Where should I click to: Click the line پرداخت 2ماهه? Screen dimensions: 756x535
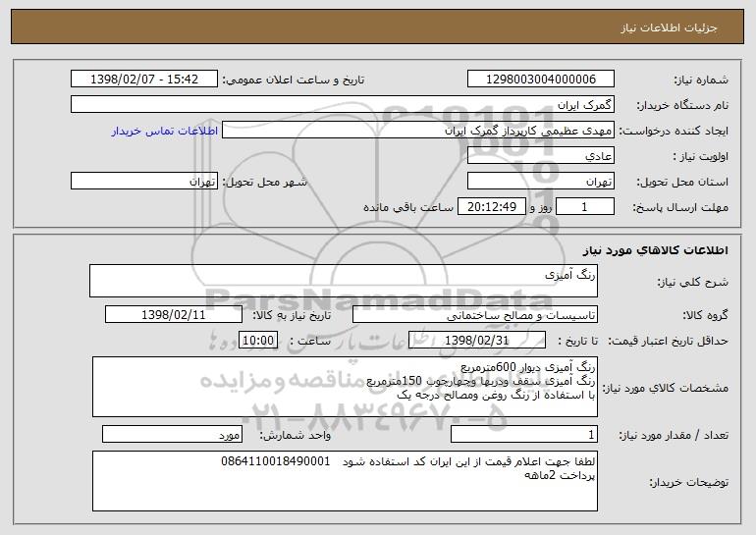coord(560,475)
